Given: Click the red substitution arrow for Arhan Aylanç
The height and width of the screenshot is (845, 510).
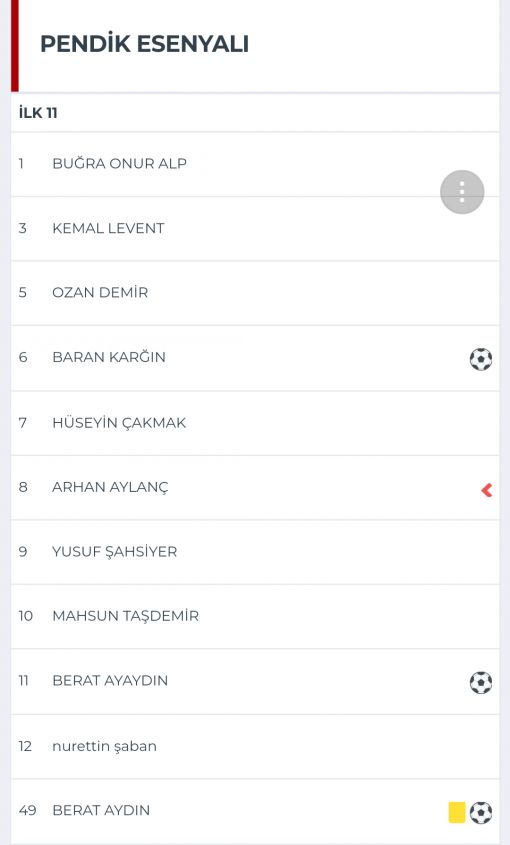Looking at the screenshot, I should coord(486,490).
